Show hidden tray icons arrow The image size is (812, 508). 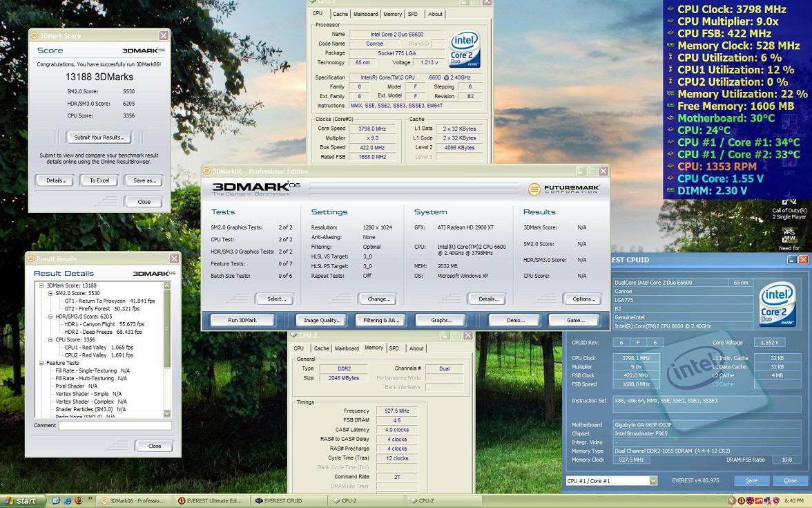click(732, 500)
